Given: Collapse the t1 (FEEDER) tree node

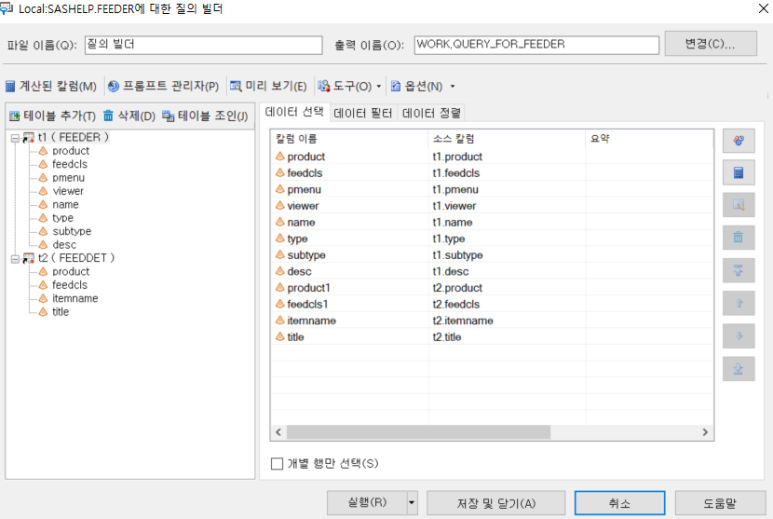Looking at the screenshot, I should click(15, 138).
